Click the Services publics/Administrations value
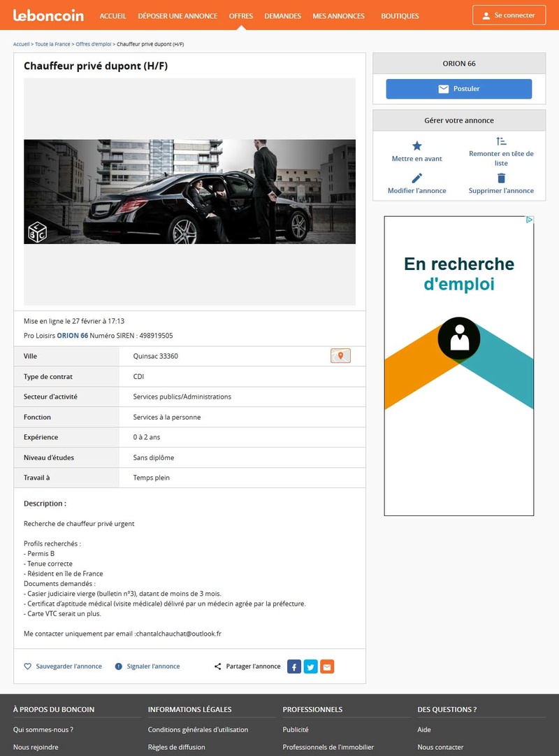This screenshot has width=559, height=756. coord(182,397)
